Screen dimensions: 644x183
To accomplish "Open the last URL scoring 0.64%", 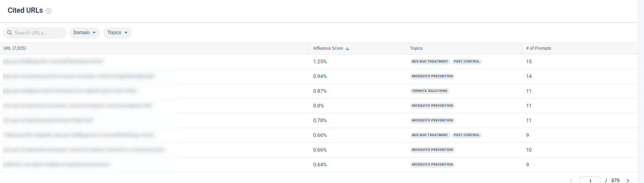I will click(x=56, y=164).
